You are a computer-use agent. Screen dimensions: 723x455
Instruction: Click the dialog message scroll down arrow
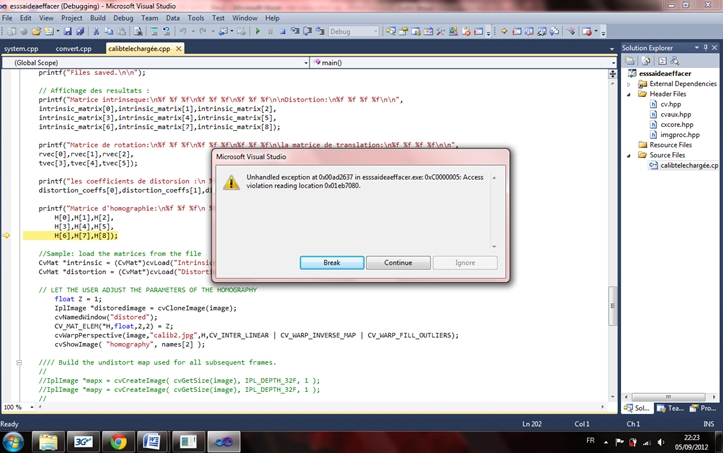(494, 247)
